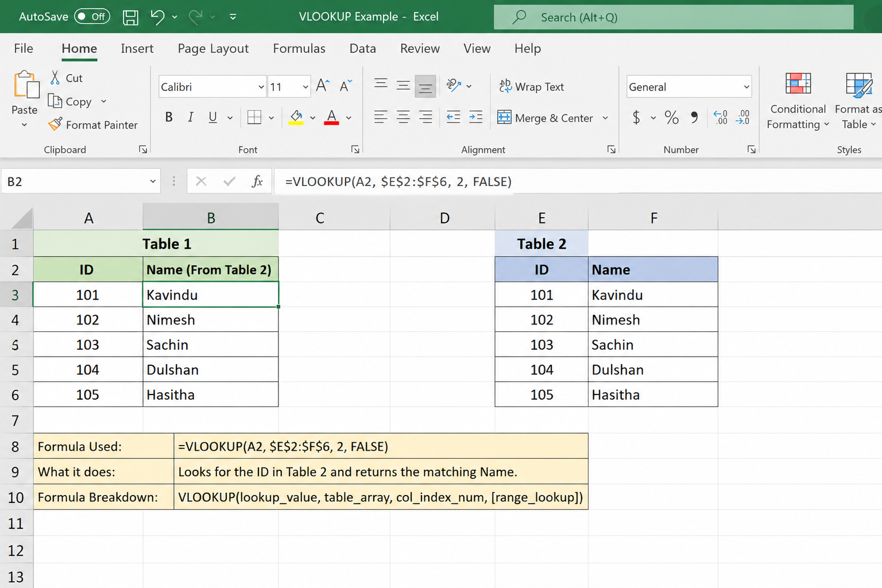Open Merge & Center options arrow
The width and height of the screenshot is (882, 588).
coord(605,118)
